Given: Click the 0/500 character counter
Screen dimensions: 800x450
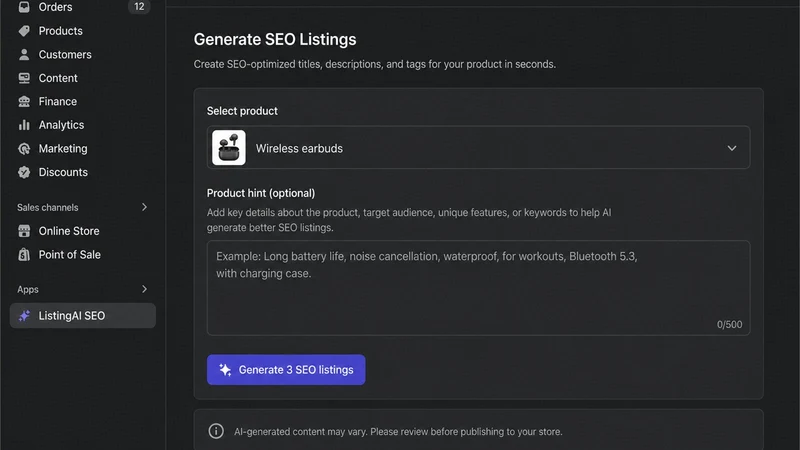Looking at the screenshot, I should (x=729, y=324).
